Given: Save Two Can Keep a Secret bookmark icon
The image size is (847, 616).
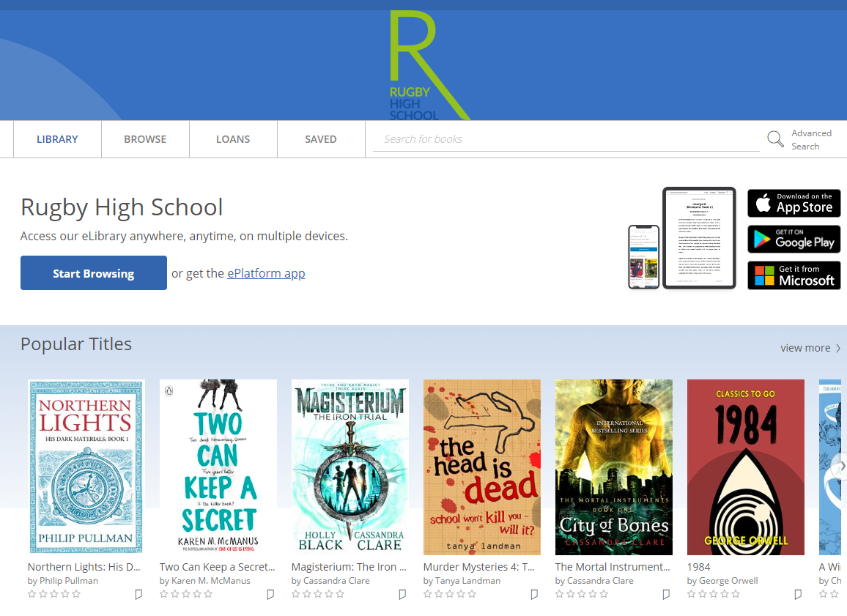Looking at the screenshot, I should pos(270,595).
